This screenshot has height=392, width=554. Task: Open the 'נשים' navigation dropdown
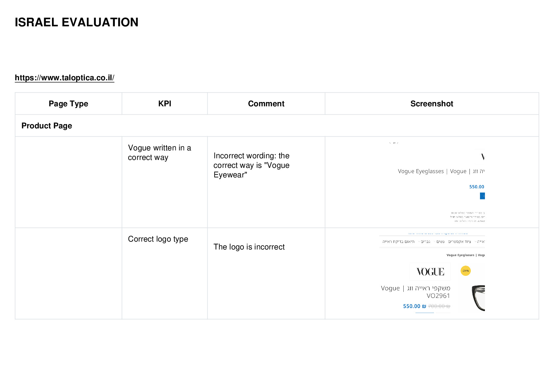click(439, 242)
